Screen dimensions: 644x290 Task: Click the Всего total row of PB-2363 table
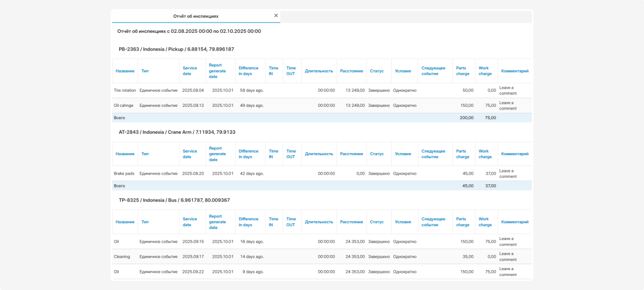322,117
